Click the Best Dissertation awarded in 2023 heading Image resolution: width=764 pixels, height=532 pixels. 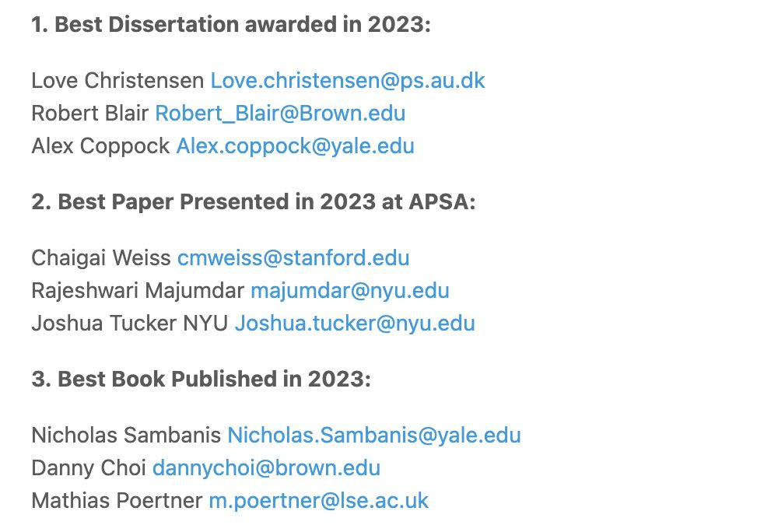[x=231, y=25]
